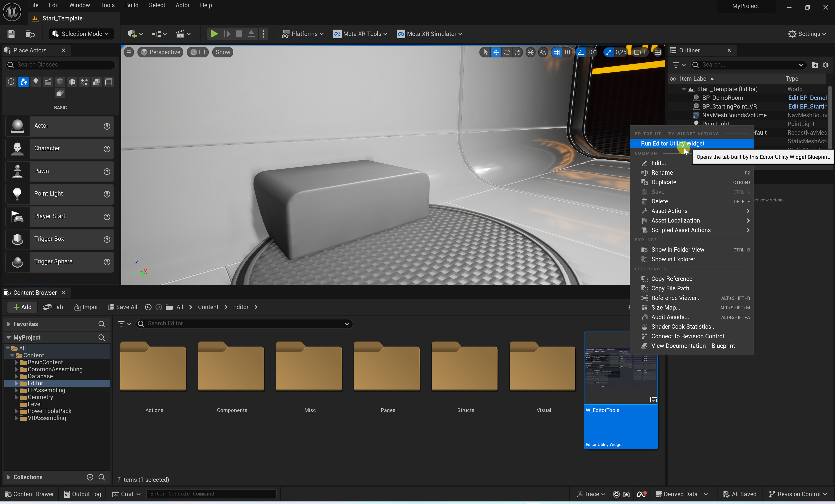The width and height of the screenshot is (835, 504).
Task: Toggle grid snapping in the viewport
Action: pyautogui.click(x=556, y=52)
